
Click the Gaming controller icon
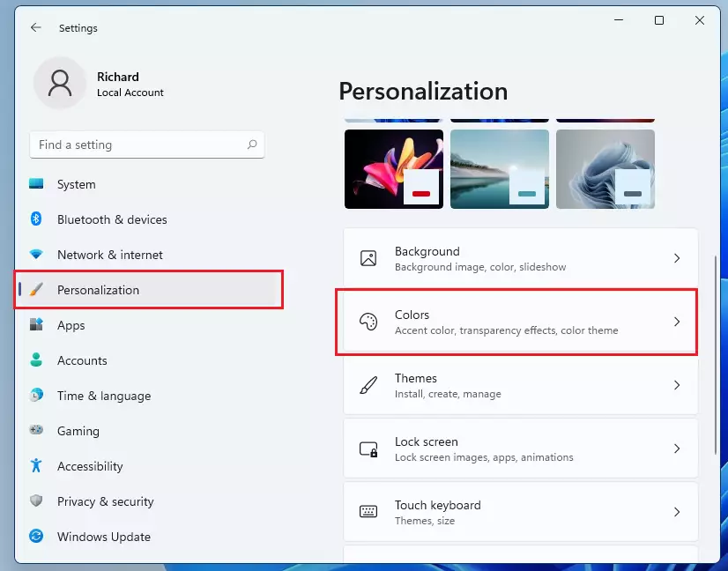[x=36, y=430]
